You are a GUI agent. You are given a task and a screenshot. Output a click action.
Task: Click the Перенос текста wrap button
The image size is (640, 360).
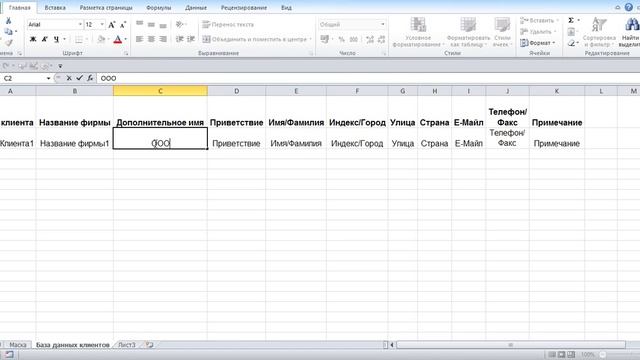(x=228, y=24)
